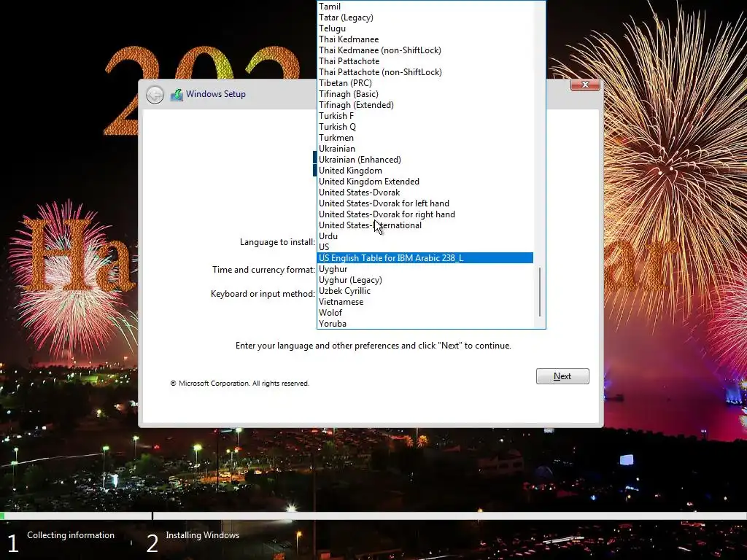Click Next to continue setup

562,376
